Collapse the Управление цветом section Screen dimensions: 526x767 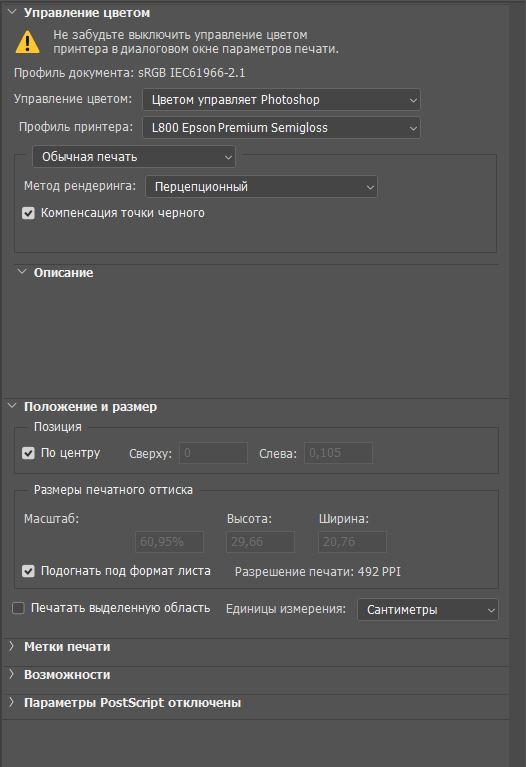pos(12,12)
